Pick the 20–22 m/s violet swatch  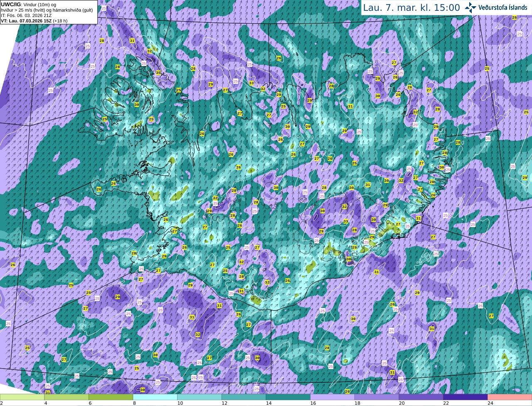(x=421, y=397)
